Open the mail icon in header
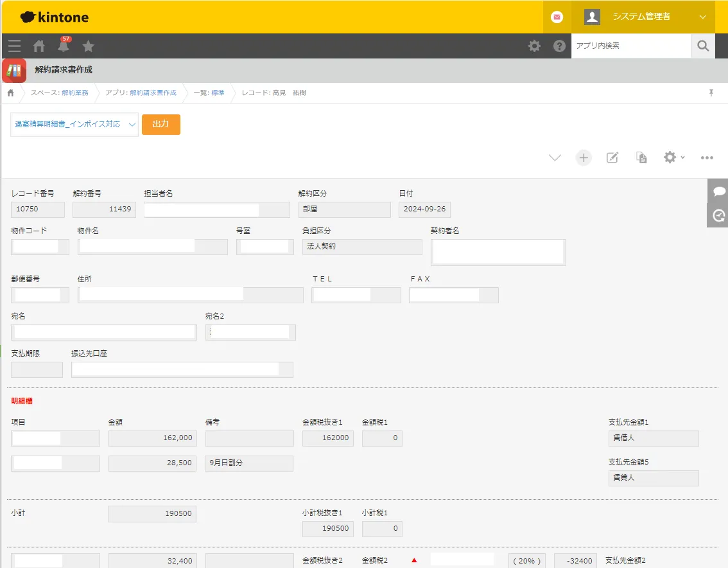Screen dimensions: 728x568 pyautogui.click(x=557, y=17)
